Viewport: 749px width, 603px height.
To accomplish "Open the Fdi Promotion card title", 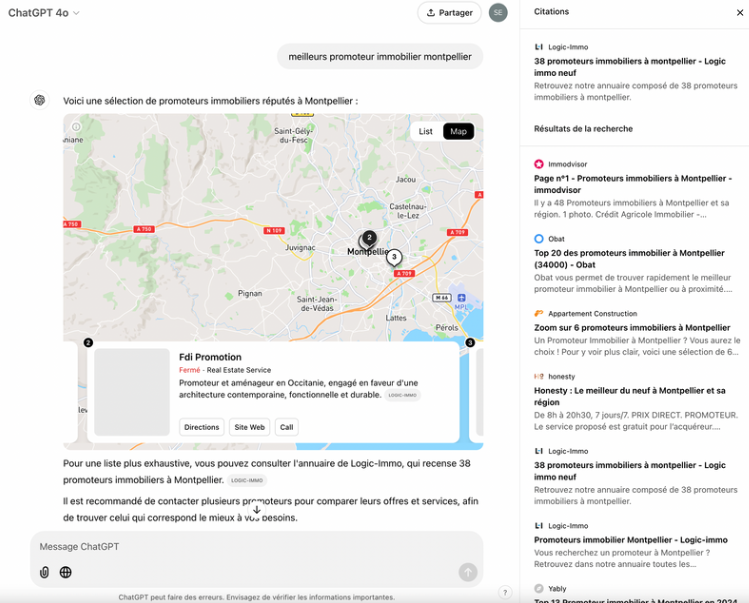I will click(x=210, y=357).
